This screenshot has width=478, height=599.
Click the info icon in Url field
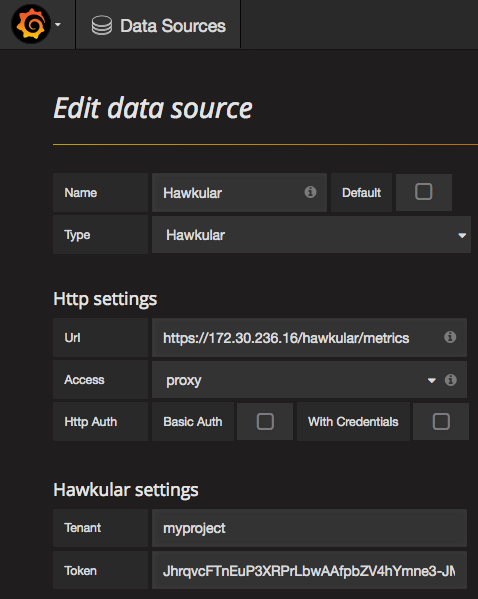450,337
